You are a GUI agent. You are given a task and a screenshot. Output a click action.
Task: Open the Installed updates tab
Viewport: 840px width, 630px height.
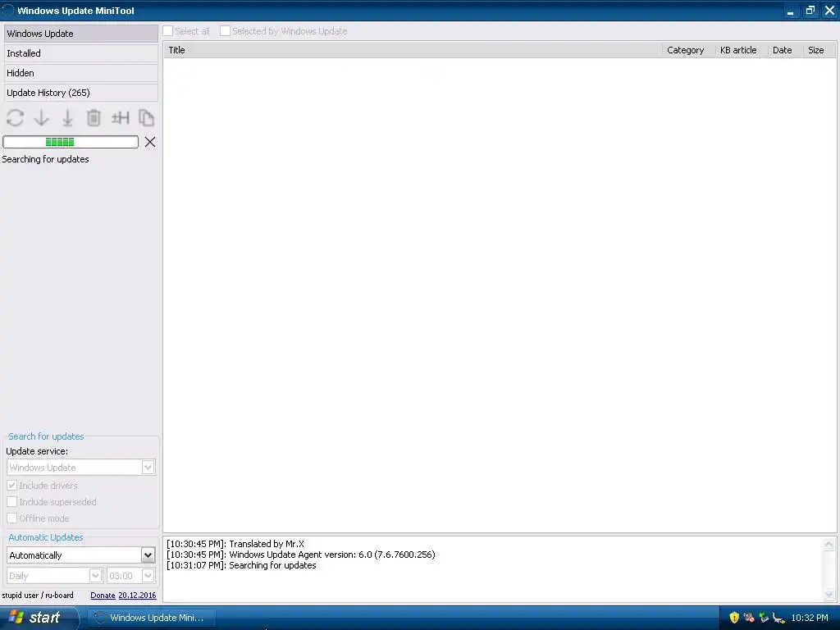point(81,53)
